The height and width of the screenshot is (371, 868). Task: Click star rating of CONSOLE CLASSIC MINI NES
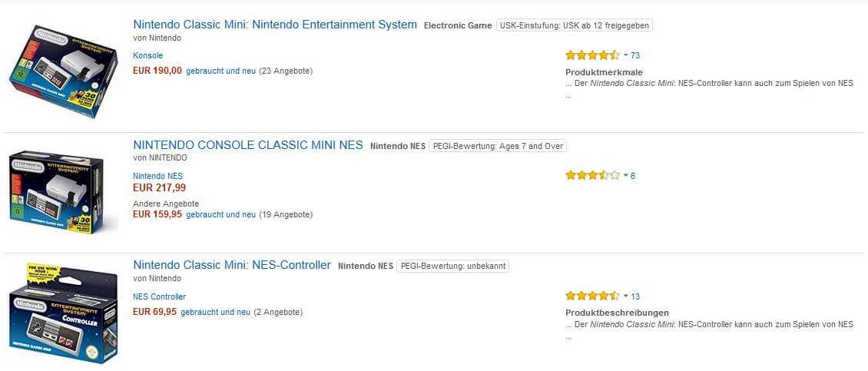pos(591,175)
